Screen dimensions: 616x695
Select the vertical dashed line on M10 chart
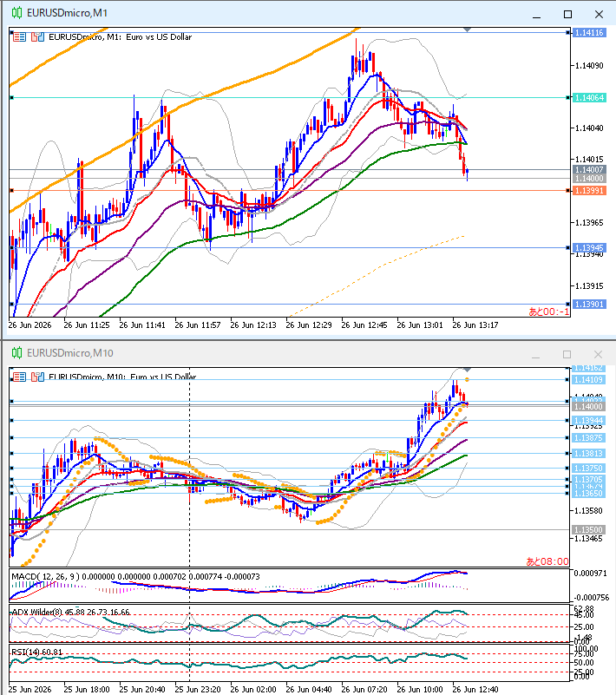point(190,465)
